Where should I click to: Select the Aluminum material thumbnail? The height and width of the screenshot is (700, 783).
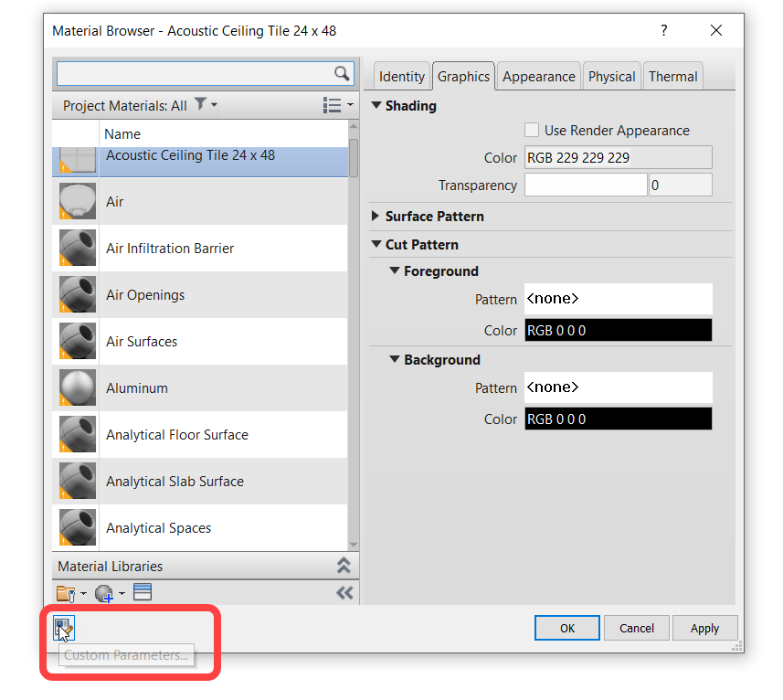tap(78, 387)
